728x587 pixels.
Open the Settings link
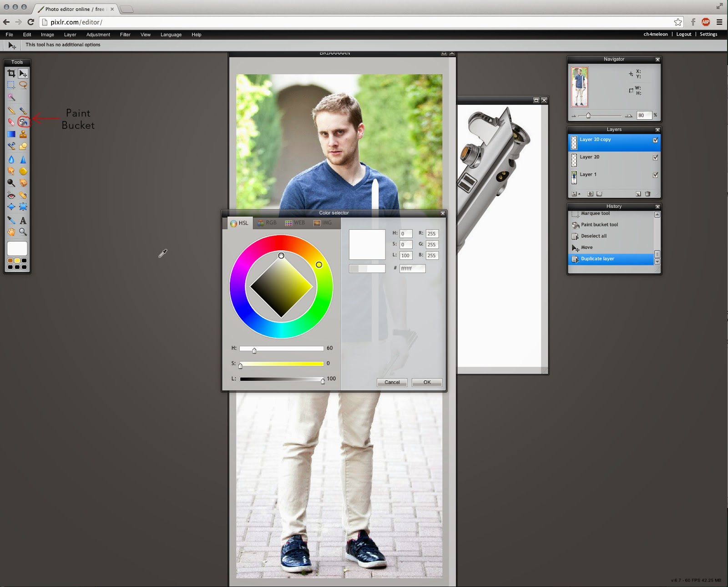pyautogui.click(x=708, y=34)
